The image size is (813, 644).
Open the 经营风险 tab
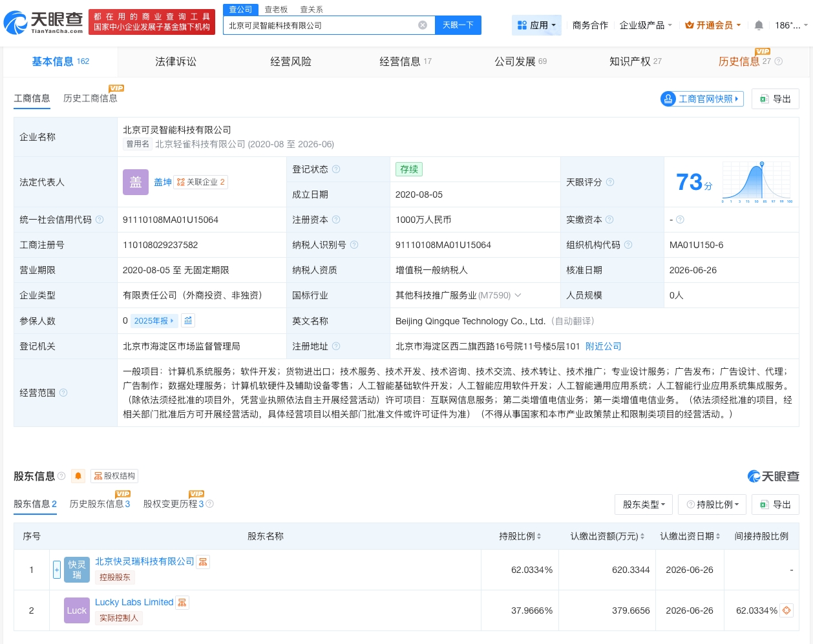(291, 61)
